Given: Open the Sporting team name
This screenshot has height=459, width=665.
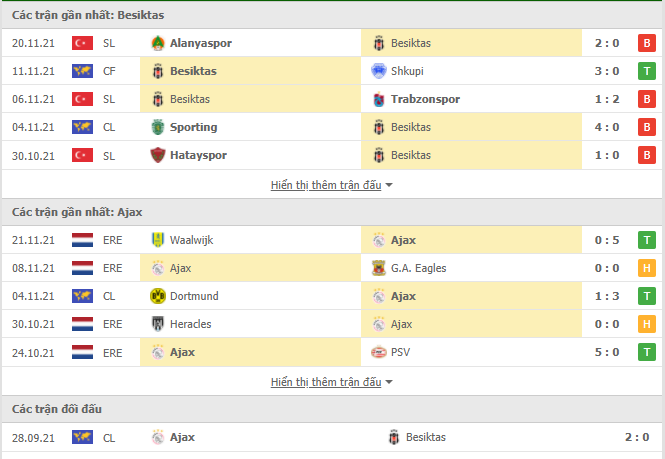Looking at the screenshot, I should point(193,127).
